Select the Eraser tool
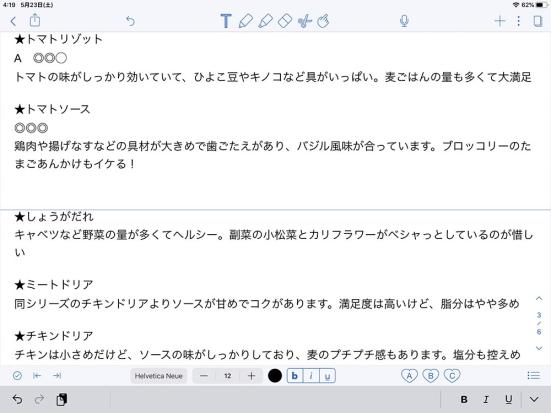551x413 pixels. [285, 21]
